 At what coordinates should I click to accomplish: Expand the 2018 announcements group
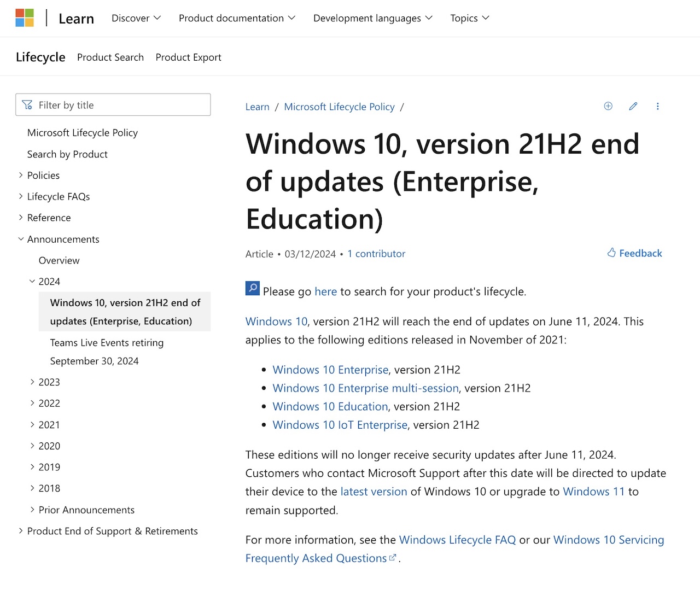[x=32, y=488]
